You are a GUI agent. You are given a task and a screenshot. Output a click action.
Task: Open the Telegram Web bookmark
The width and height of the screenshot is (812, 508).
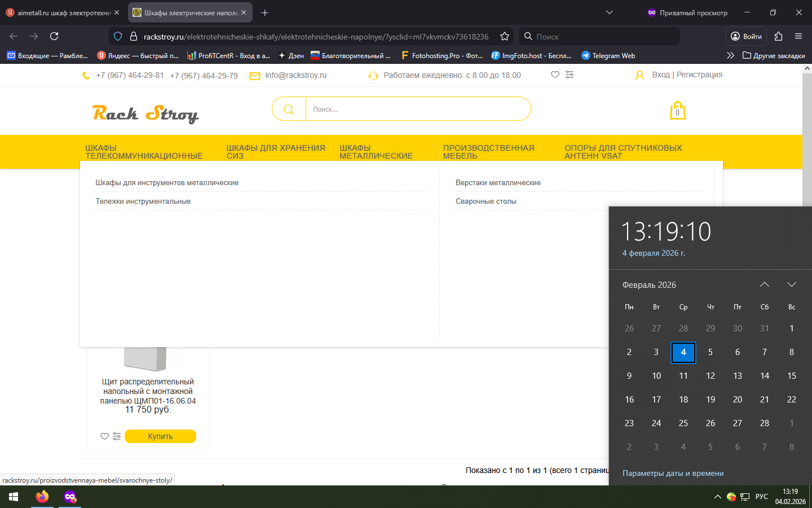[x=608, y=55]
